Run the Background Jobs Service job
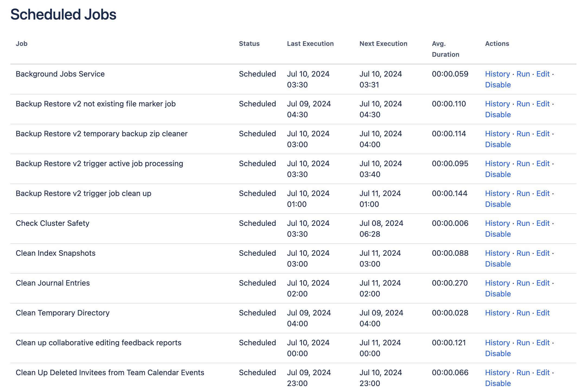Image resolution: width=588 pixels, height=392 pixels. (523, 74)
